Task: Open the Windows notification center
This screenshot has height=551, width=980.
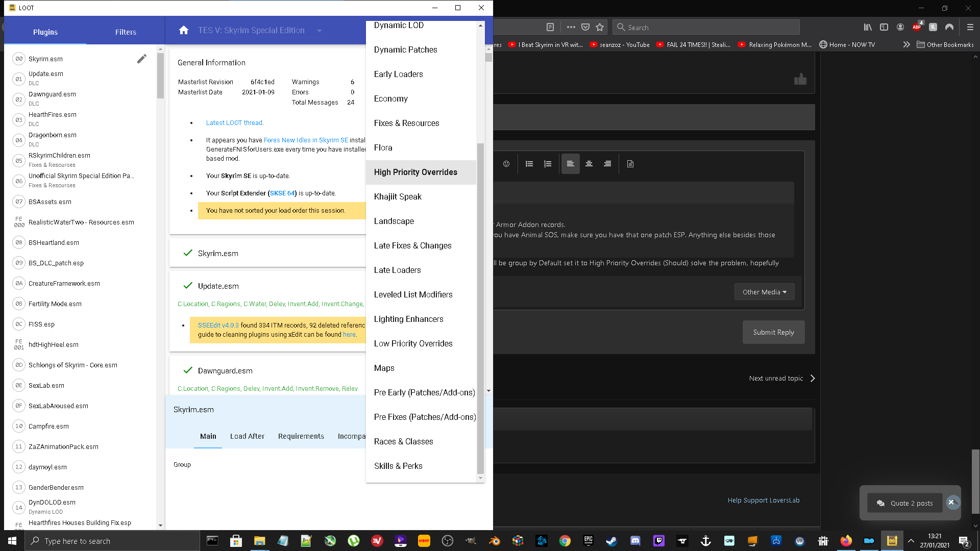Action: coord(964,541)
